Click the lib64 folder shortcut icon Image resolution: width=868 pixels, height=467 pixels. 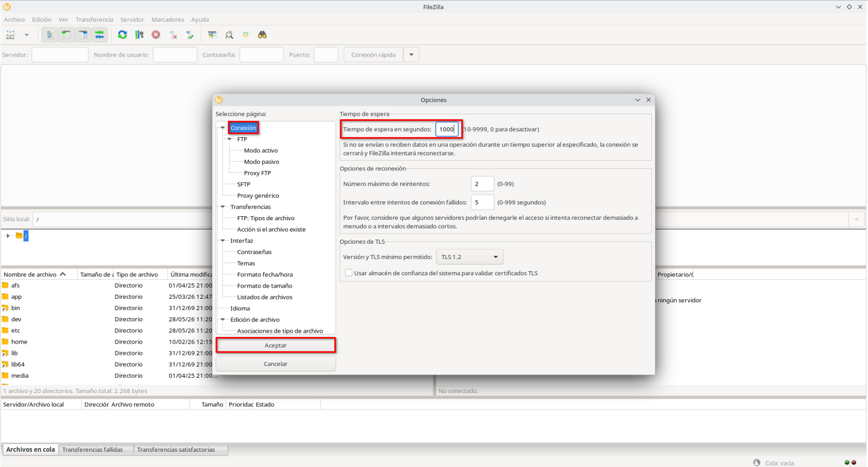6,365
